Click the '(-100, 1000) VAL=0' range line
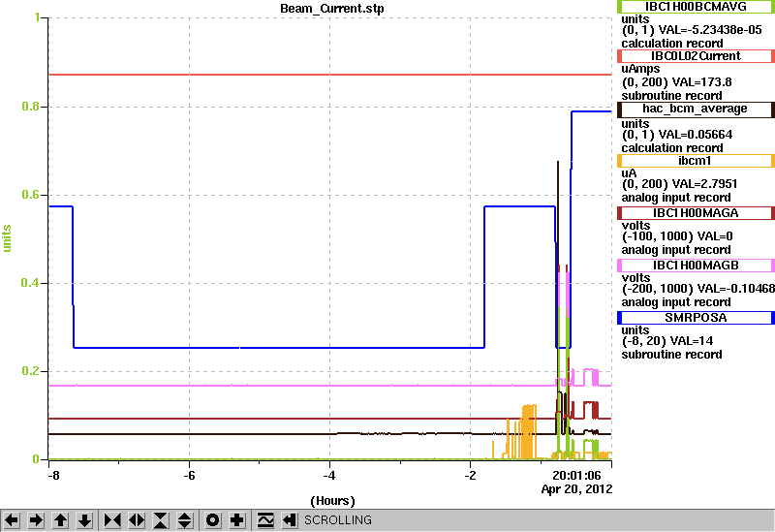Viewport: 775px width, 532px height. point(677,236)
